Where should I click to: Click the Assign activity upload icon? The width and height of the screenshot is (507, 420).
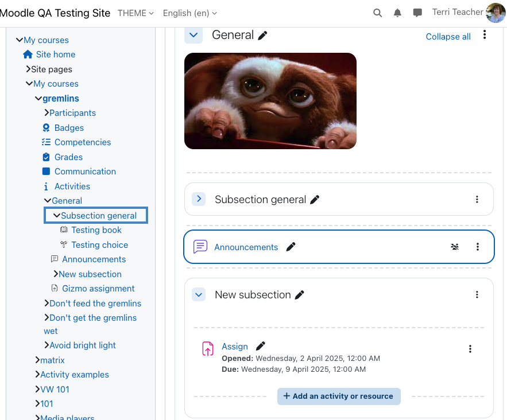(x=208, y=349)
